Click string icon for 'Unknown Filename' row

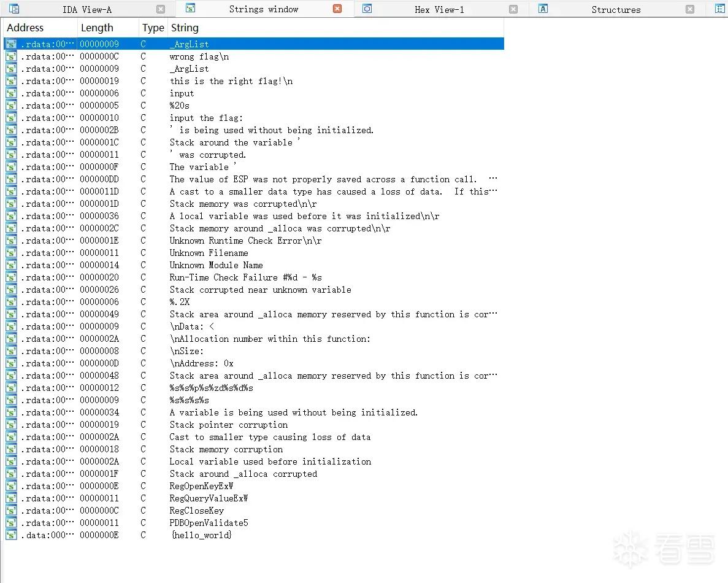(x=11, y=253)
